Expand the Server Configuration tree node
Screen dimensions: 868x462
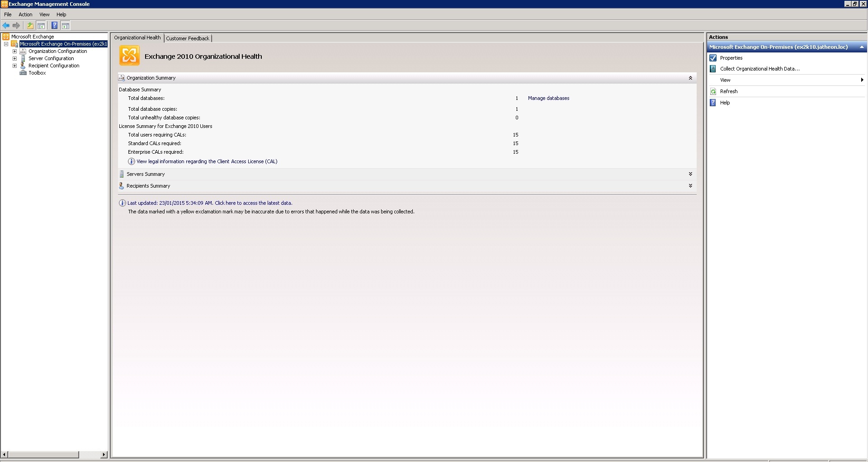pos(14,58)
